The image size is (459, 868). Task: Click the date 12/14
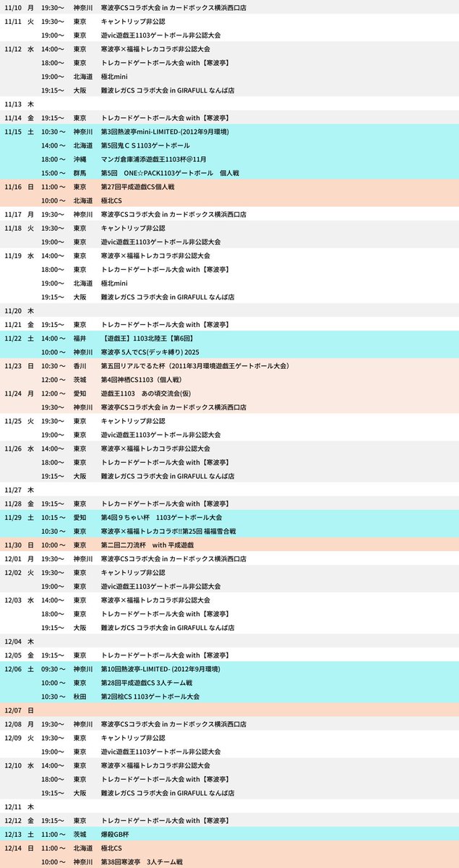coord(13,848)
